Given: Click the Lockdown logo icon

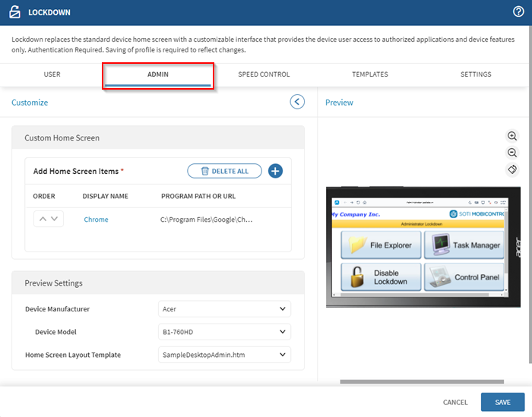Looking at the screenshot, I should (13, 12).
